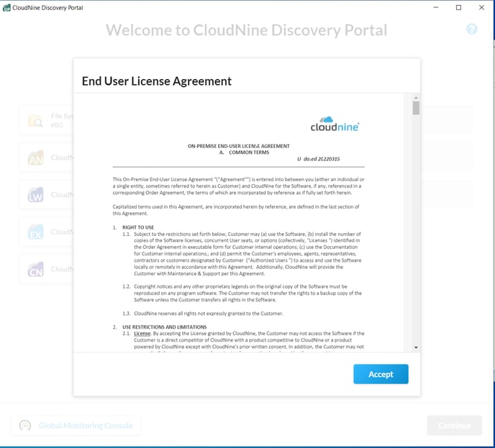
Task: Close the CloudNine Discovery Portal window
Action: (x=481, y=8)
